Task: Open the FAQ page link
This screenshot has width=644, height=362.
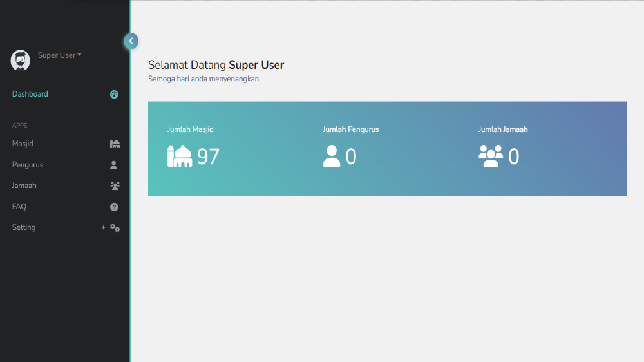Action: [19, 207]
